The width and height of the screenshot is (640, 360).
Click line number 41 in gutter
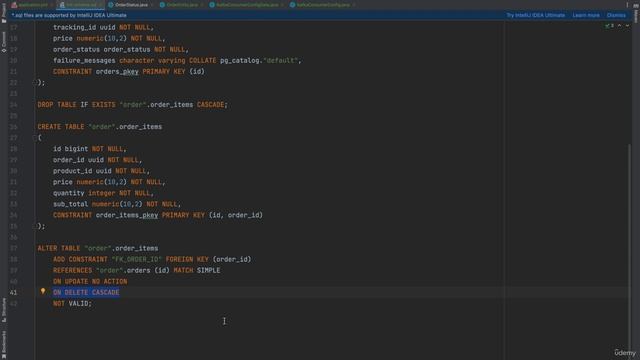pyautogui.click(x=13, y=292)
